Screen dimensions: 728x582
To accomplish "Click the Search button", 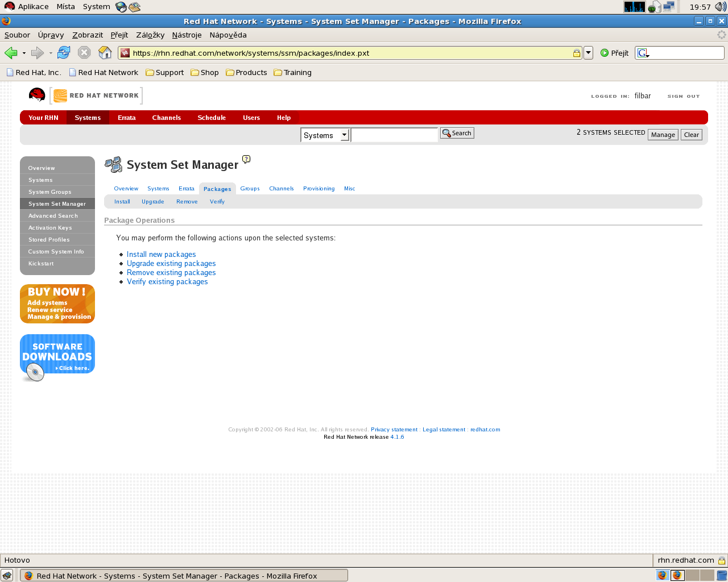I will [x=457, y=133].
